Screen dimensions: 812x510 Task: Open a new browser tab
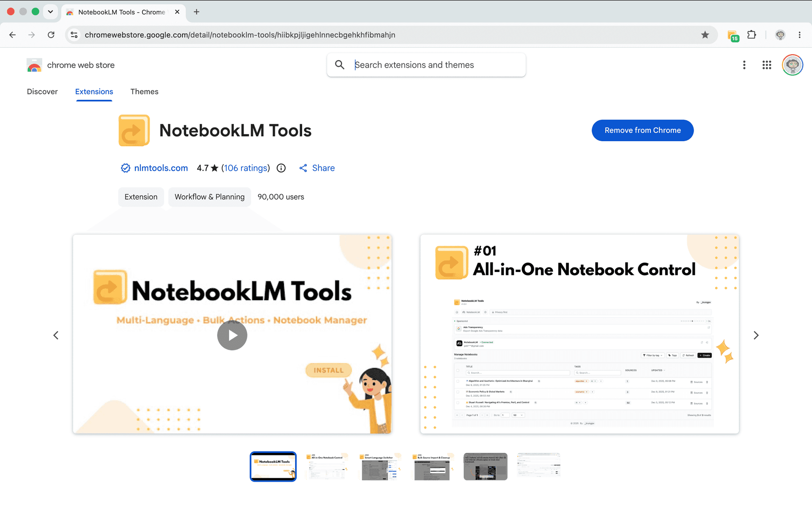(x=196, y=12)
